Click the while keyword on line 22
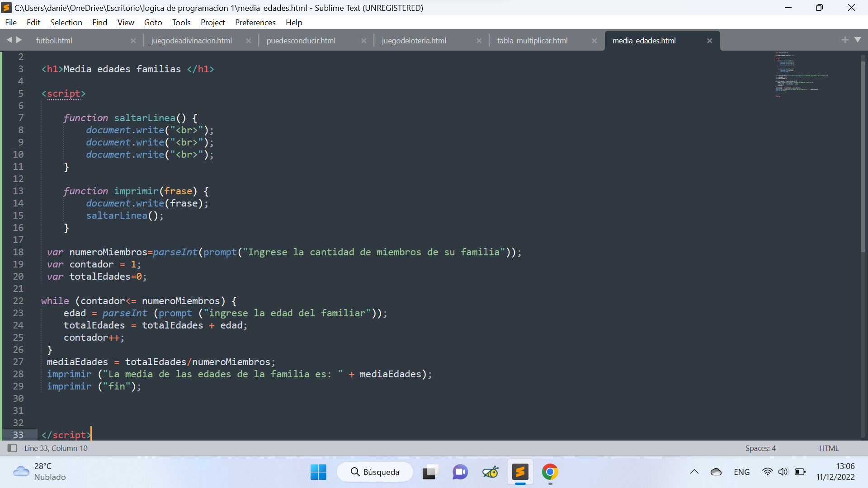This screenshot has width=868, height=488. click(x=55, y=301)
